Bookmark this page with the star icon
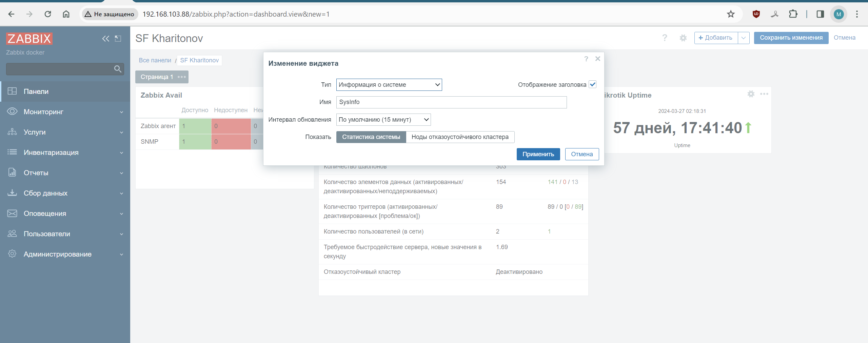This screenshot has height=343, width=868. (x=731, y=14)
